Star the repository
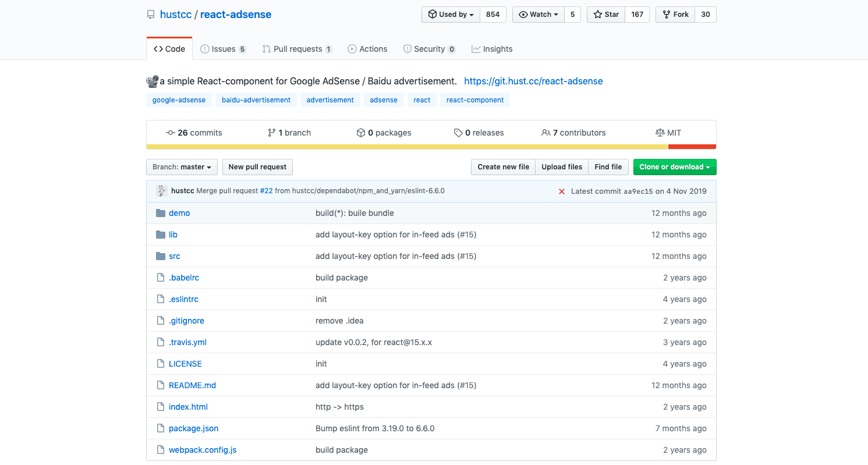This screenshot has width=868, height=465. point(606,15)
